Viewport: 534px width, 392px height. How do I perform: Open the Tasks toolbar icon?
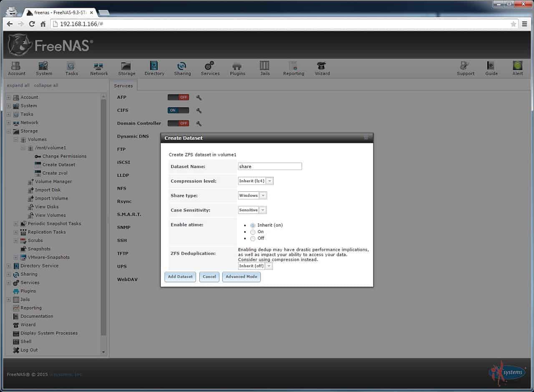pos(71,68)
